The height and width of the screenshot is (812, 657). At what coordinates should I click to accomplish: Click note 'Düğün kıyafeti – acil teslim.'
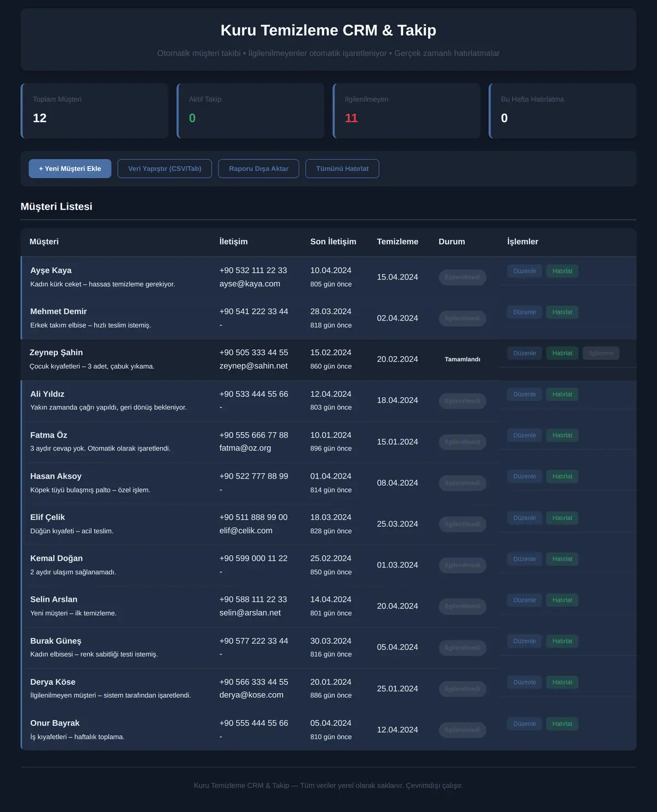[72, 531]
